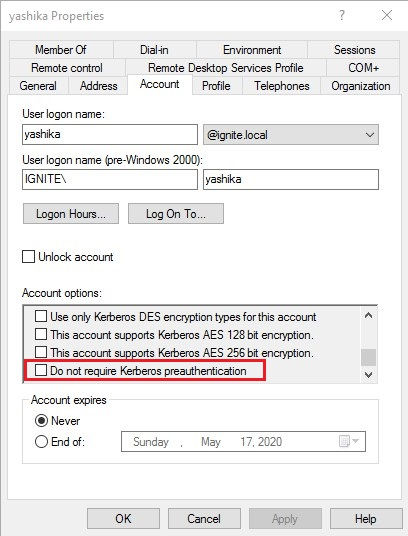
Task: Go to the Organization tab
Action: click(361, 85)
